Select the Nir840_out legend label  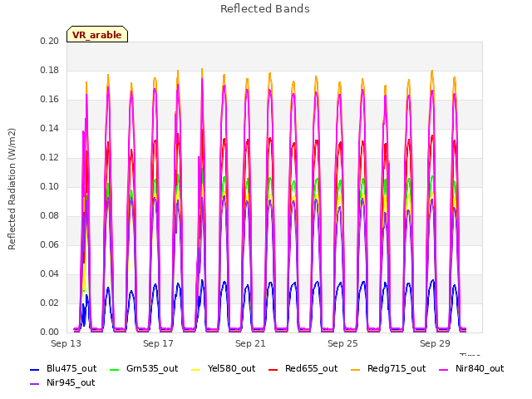tap(480, 368)
